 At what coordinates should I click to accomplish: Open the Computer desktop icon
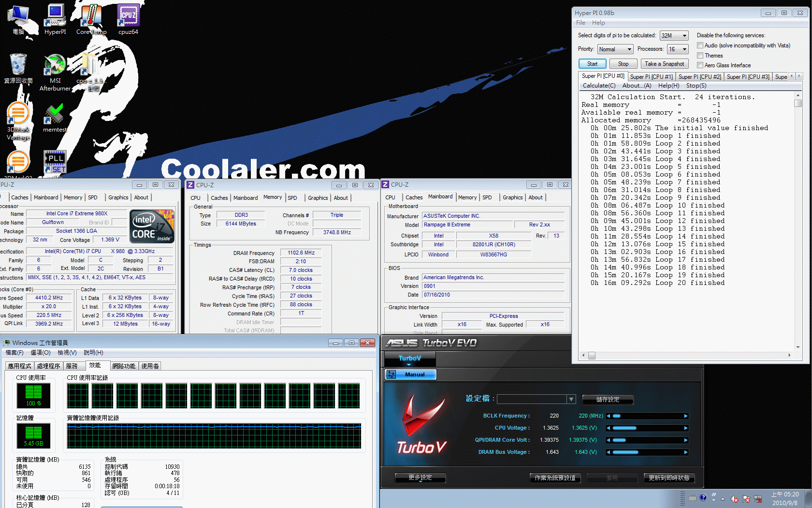coord(18,19)
